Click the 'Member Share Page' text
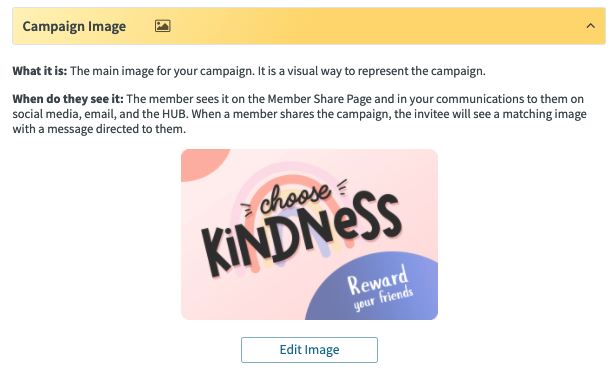614x378 pixels. click(x=319, y=99)
